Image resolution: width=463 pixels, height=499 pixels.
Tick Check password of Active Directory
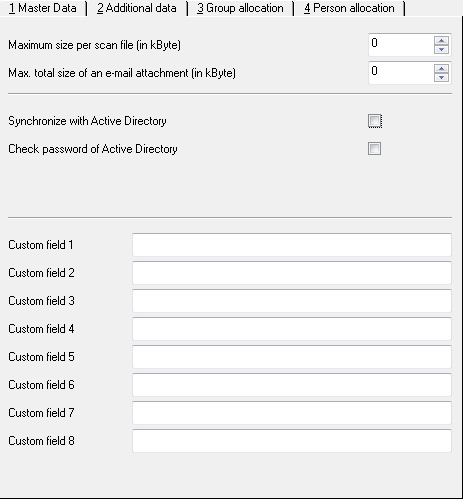[375, 149]
